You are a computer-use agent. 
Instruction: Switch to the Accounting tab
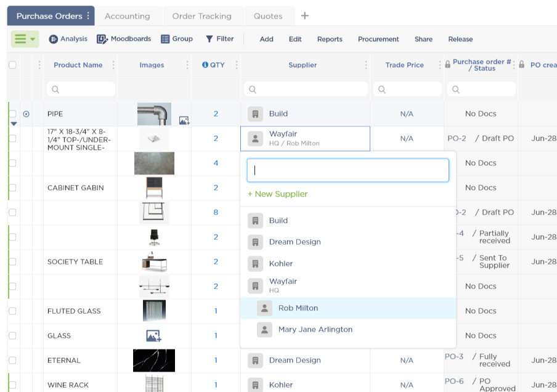click(x=128, y=16)
